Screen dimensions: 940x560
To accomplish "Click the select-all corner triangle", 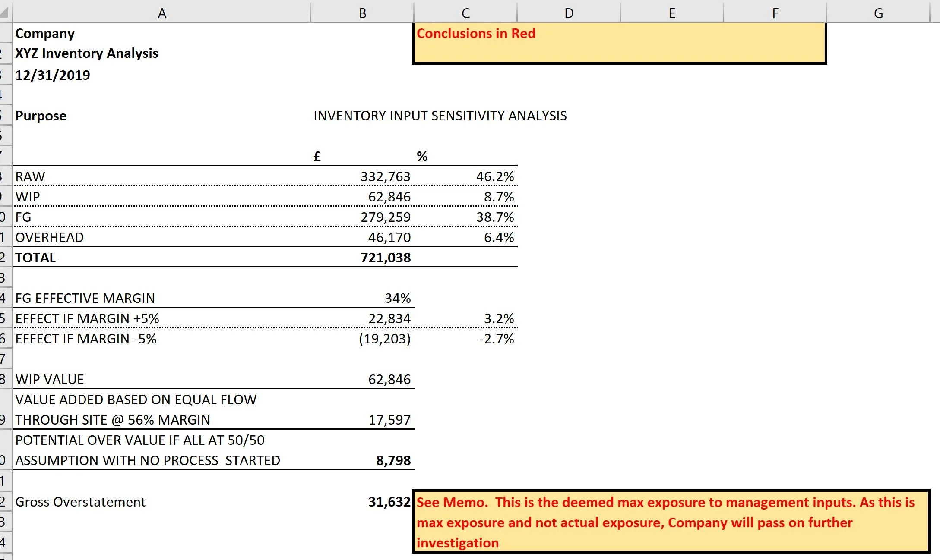I will pos(5,13).
